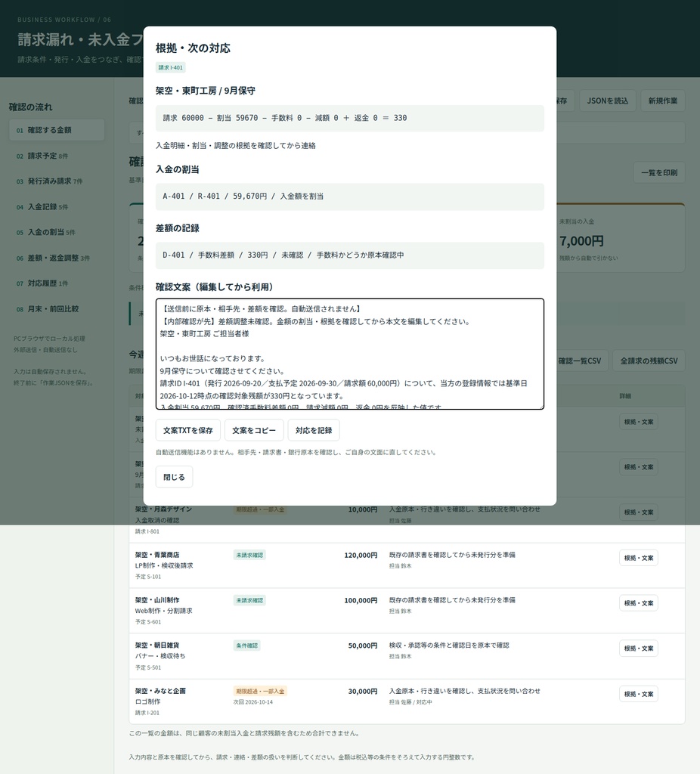Print the list with 一覧を印刷
The width and height of the screenshot is (700, 774).
pos(659,173)
